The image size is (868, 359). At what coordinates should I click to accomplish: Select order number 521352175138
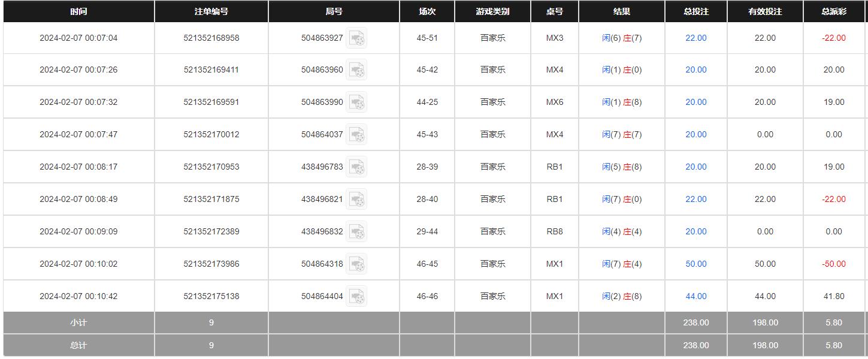211,296
